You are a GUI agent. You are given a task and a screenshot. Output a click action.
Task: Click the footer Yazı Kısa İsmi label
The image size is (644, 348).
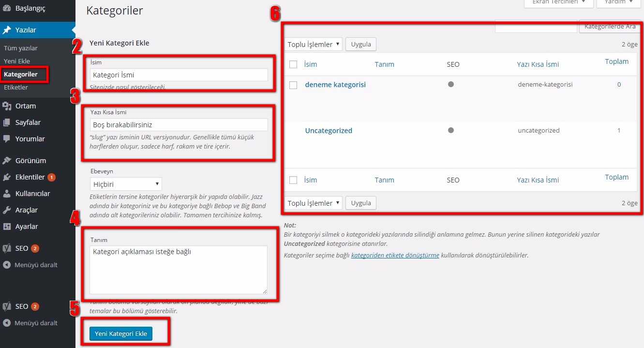(538, 180)
